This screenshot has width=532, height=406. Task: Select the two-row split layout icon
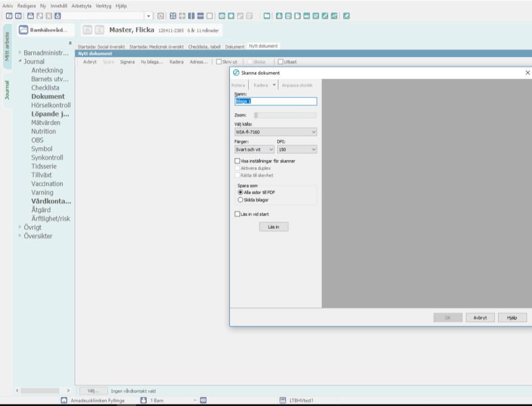201,16
